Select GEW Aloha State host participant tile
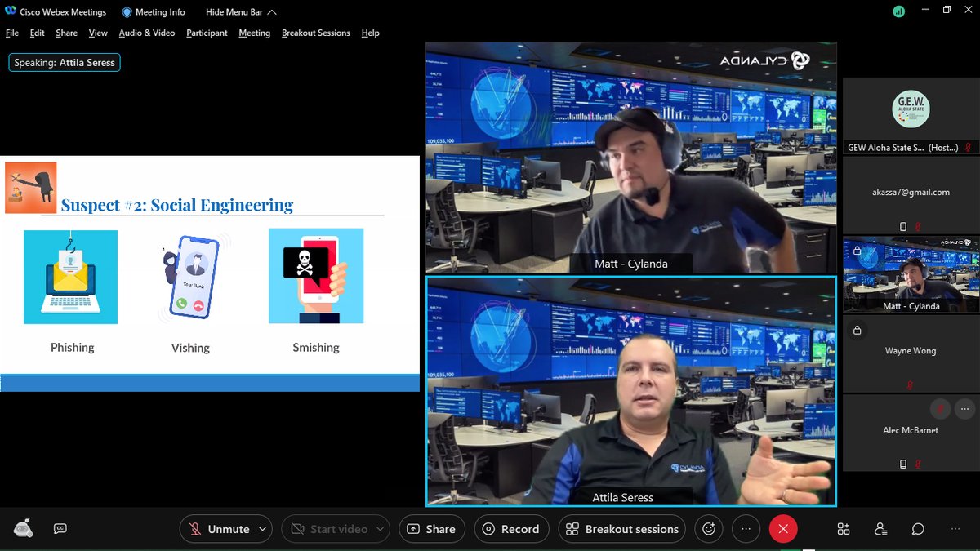980x551 pixels. (911, 116)
